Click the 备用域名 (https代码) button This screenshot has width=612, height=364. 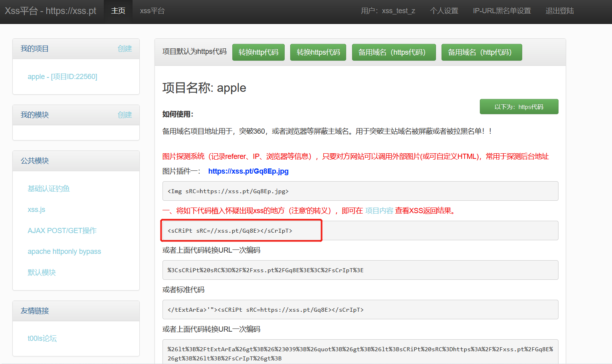pos(394,52)
